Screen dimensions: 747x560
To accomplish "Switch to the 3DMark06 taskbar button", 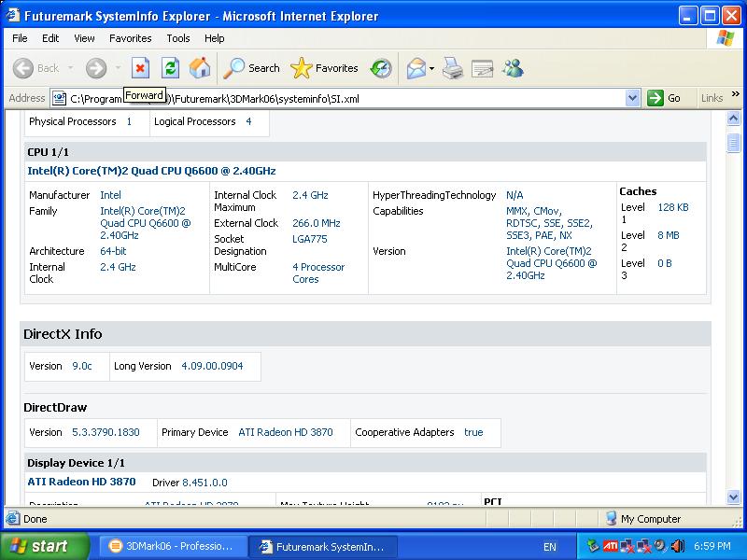I will (174, 546).
